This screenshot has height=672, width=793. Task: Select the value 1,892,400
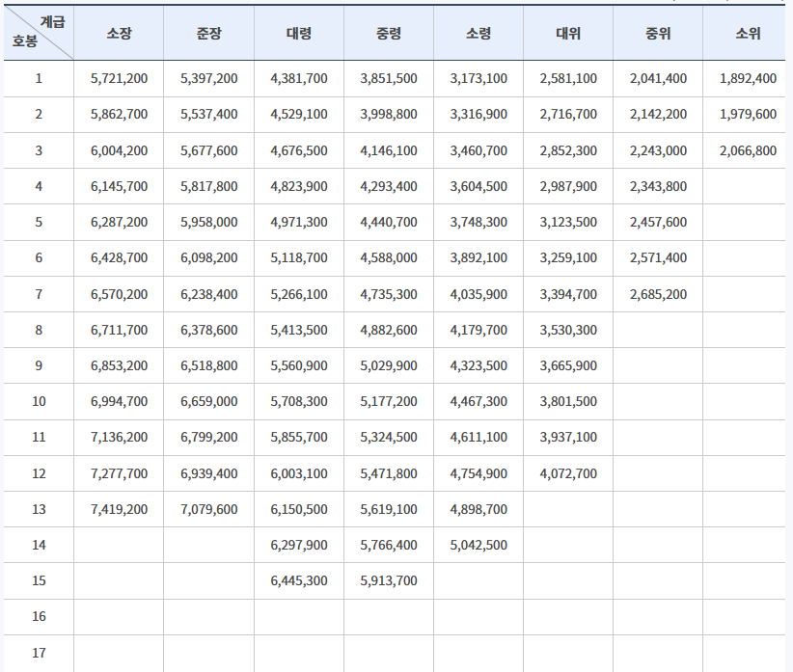748,78
